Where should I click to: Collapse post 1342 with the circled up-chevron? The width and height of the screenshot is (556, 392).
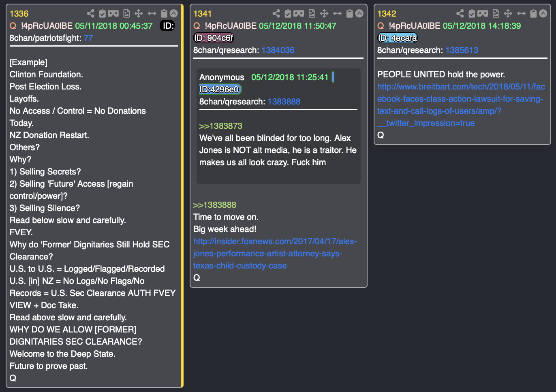pos(543,13)
